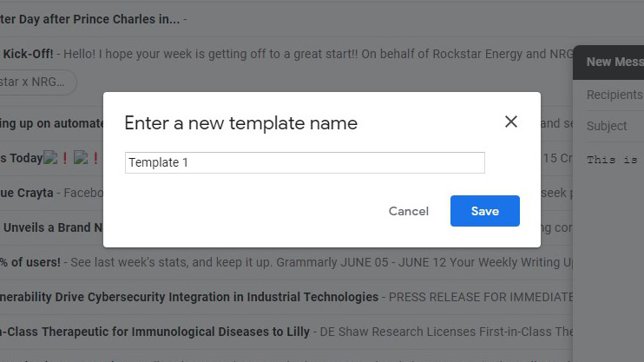
Task: Open the Crayta Facebook email
Action: coord(52,193)
